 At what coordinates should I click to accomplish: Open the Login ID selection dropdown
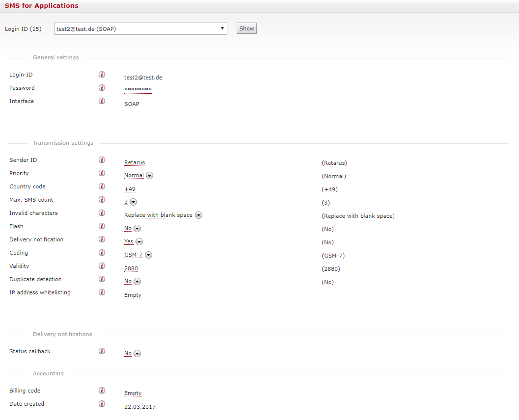[x=140, y=28]
